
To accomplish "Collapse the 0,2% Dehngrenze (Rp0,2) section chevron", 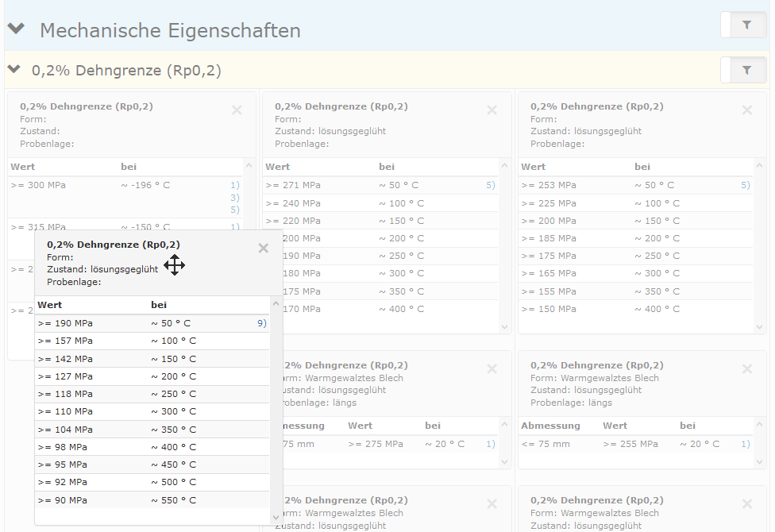I will pos(13,70).
